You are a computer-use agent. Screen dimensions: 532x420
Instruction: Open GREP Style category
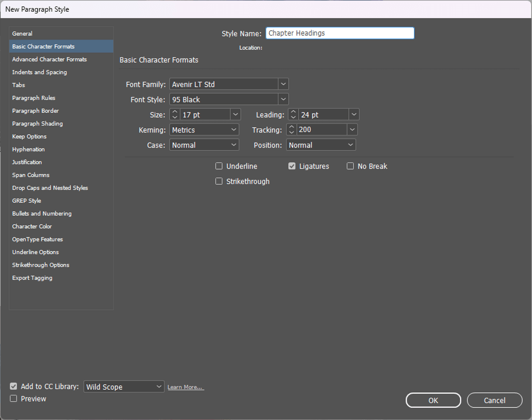tap(61, 201)
